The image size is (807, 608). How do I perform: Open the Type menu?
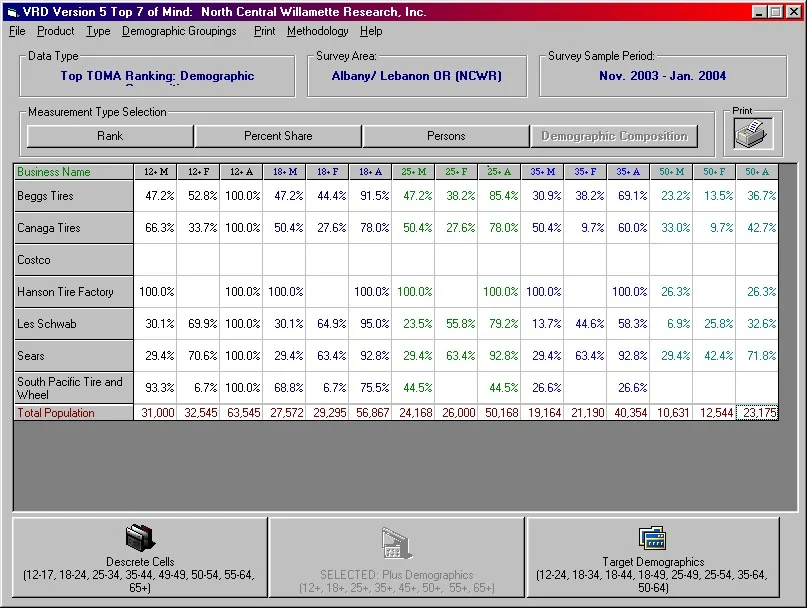(98, 31)
